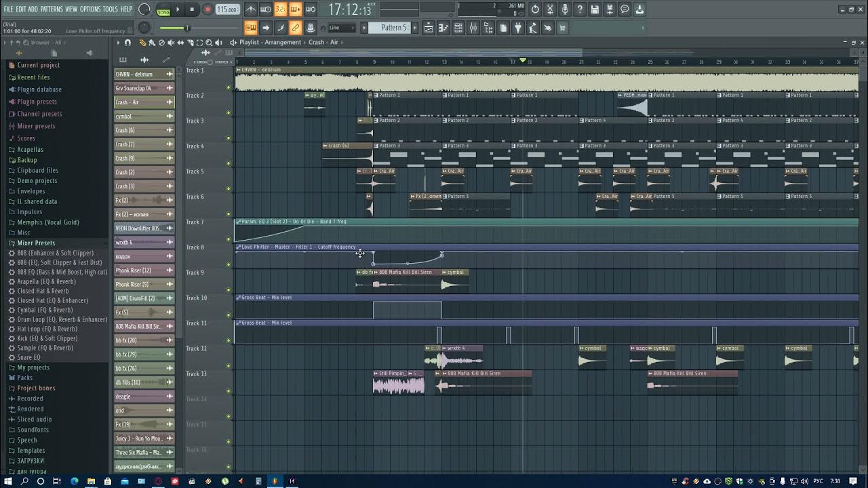Open the help question mark icon
Image resolution: width=868 pixels, height=488 pixels.
click(580, 9)
